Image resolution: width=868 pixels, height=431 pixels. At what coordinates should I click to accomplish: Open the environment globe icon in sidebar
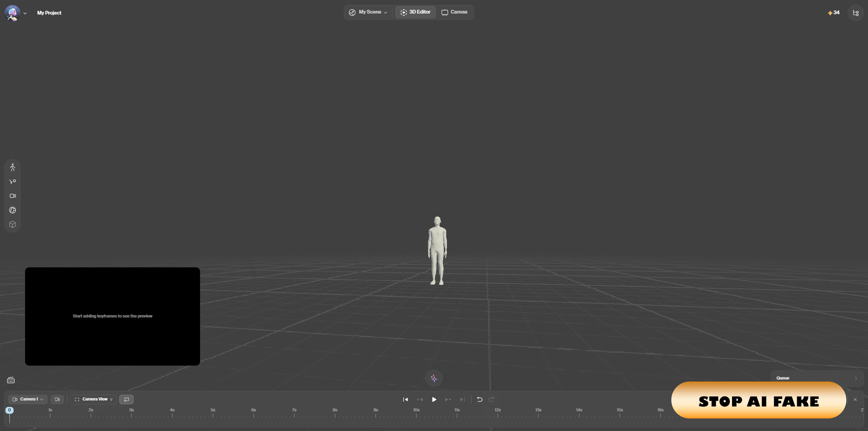pos(13,210)
